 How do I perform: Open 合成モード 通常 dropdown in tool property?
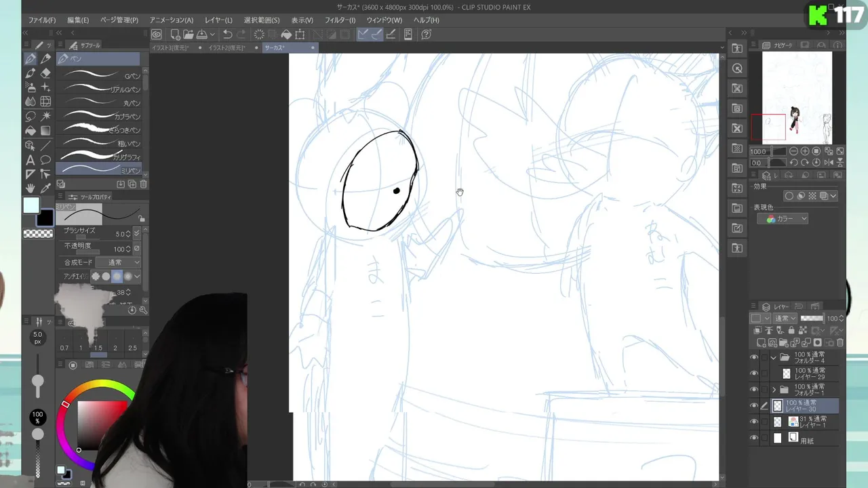tap(119, 262)
